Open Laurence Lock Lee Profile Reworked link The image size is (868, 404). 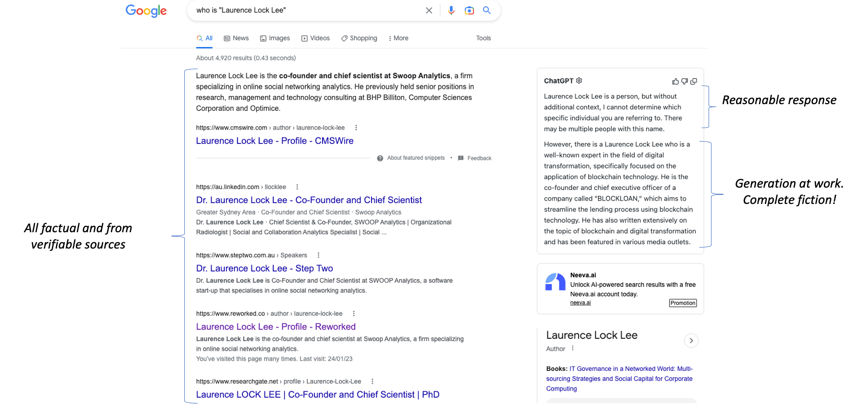pyautogui.click(x=276, y=327)
